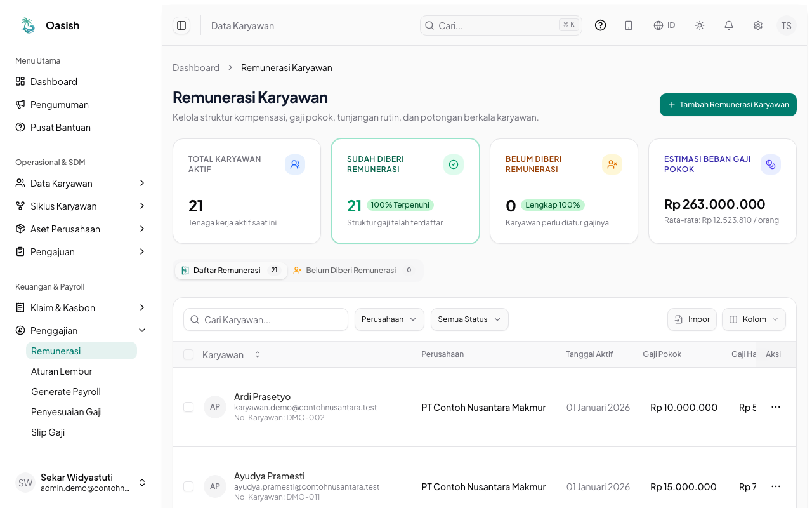Image resolution: width=812 pixels, height=508 pixels.
Task: Collapse the Penggajian menu
Action: [x=81, y=330]
